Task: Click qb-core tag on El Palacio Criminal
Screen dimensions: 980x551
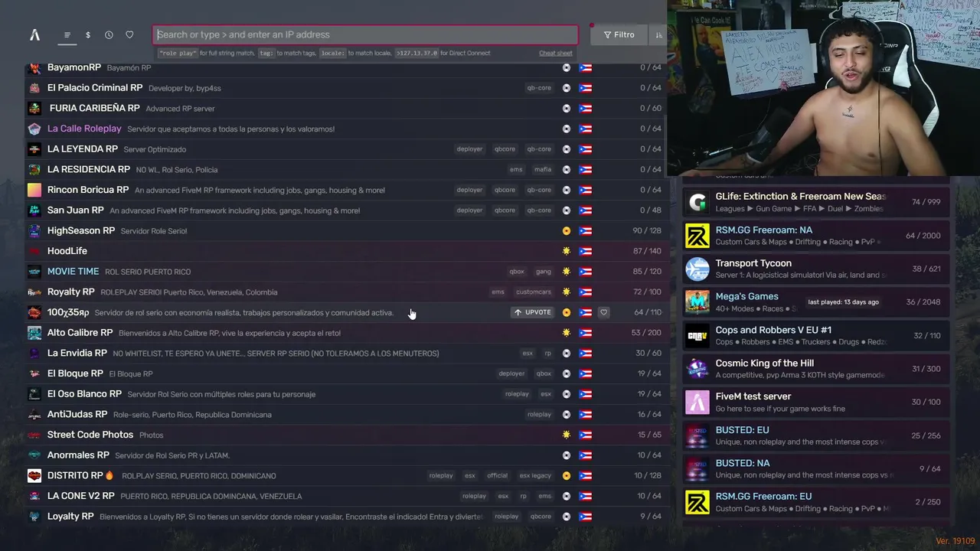Action: tap(539, 88)
